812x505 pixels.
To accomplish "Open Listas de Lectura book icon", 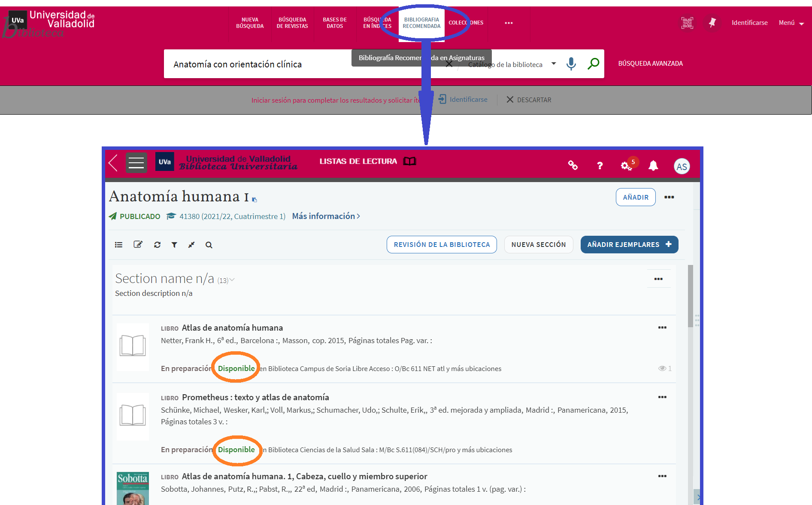I will point(410,161).
